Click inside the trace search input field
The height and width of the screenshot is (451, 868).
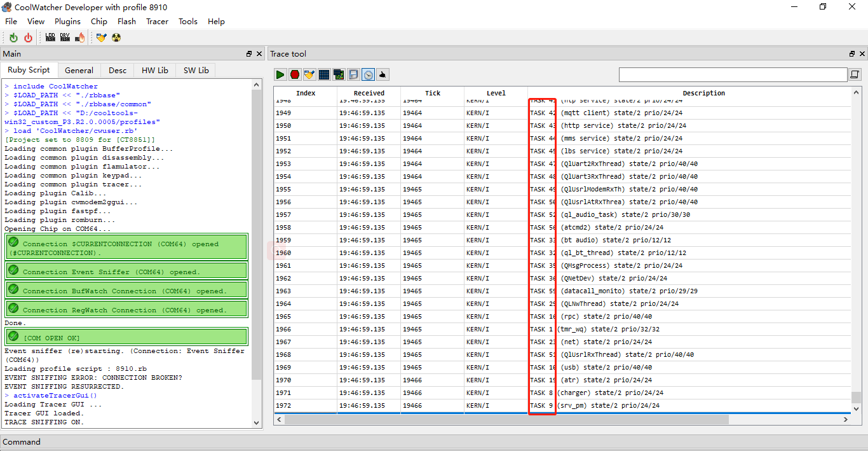click(x=733, y=75)
